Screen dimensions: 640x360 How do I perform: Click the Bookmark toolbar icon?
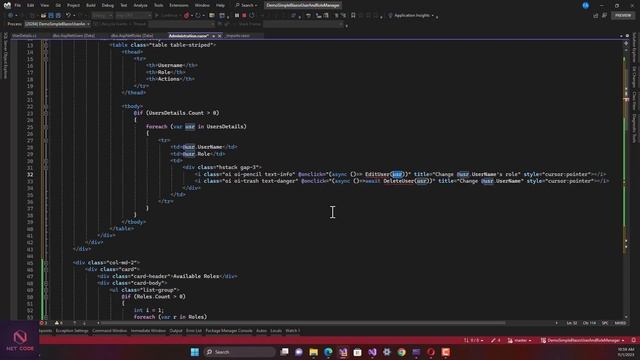click(x=353, y=16)
